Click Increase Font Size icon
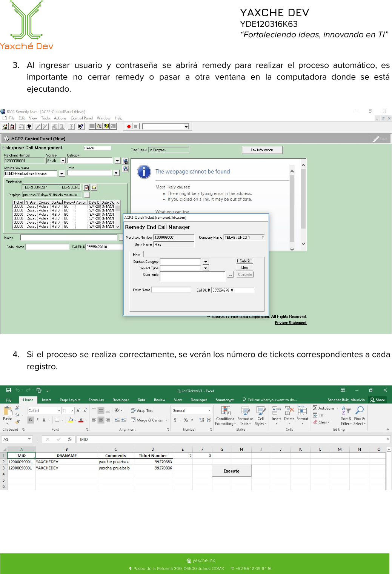The width and height of the screenshot is (392, 574). [x=78, y=410]
